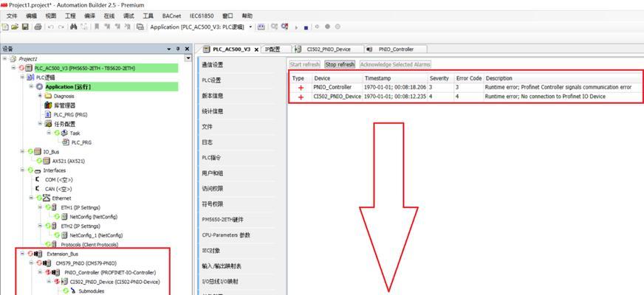Image resolution: width=644 pixels, height=295 pixels.
Task: Open the device tree dropdown arrow beside Project1
Action: [188, 59]
